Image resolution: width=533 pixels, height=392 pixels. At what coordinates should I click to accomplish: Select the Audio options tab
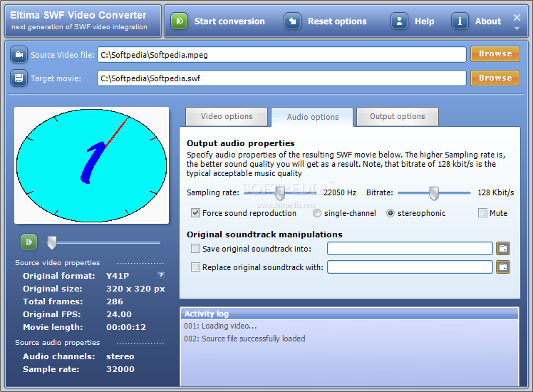(x=312, y=117)
